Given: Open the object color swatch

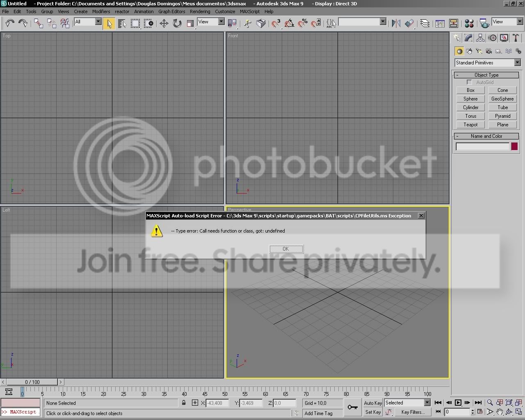Looking at the screenshot, I should (x=514, y=146).
